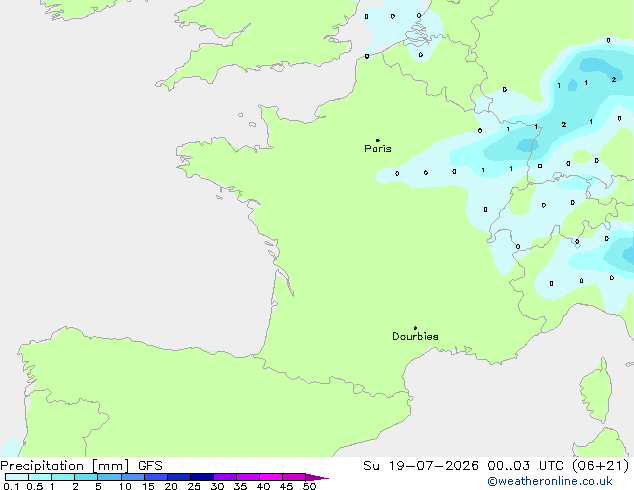Click the Dourbies city label

tap(415, 336)
